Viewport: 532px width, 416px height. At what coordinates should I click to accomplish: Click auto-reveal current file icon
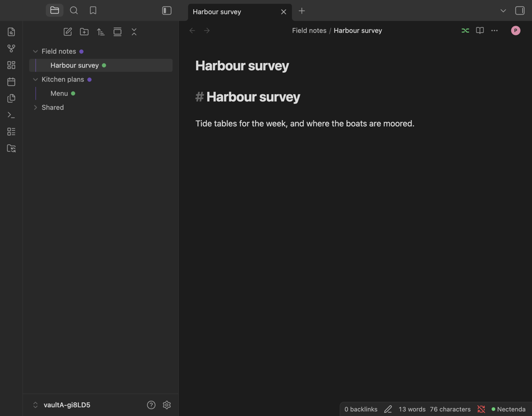(117, 32)
